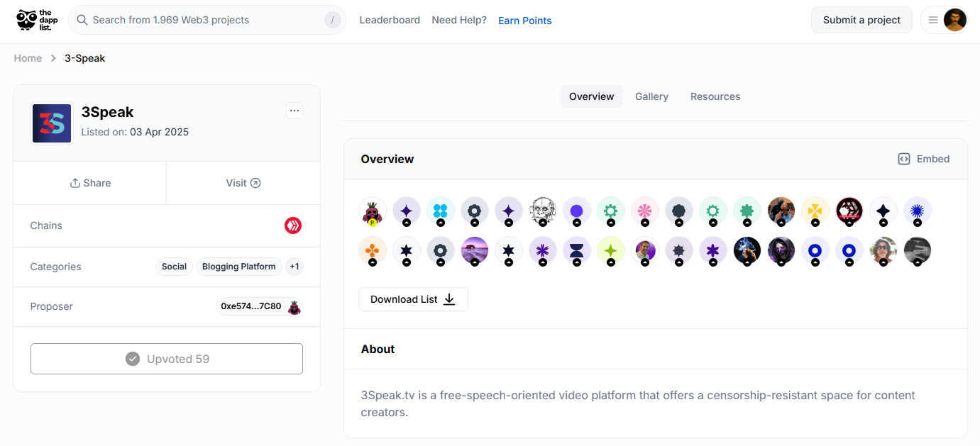Click the search magnifier icon

click(82, 20)
